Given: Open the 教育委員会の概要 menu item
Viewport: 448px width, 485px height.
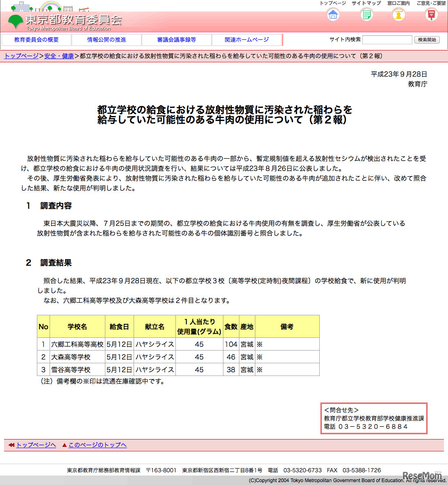Looking at the screenshot, I should 37,40.
